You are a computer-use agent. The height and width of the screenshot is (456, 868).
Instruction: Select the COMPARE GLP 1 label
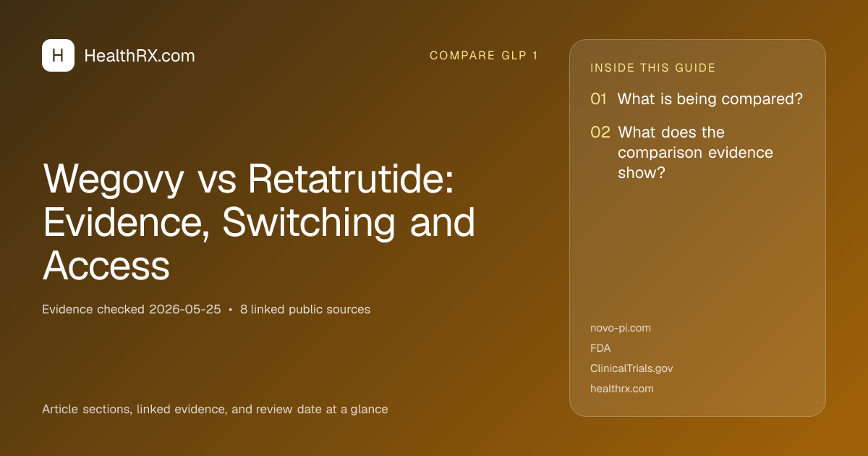(x=484, y=56)
